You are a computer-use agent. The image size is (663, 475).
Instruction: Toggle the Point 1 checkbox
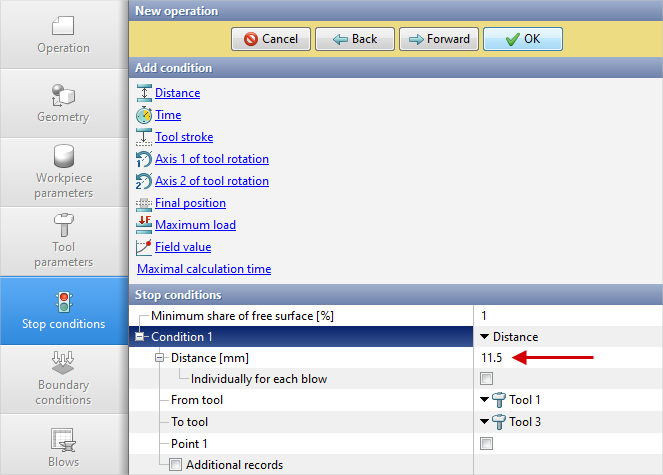tap(487, 443)
